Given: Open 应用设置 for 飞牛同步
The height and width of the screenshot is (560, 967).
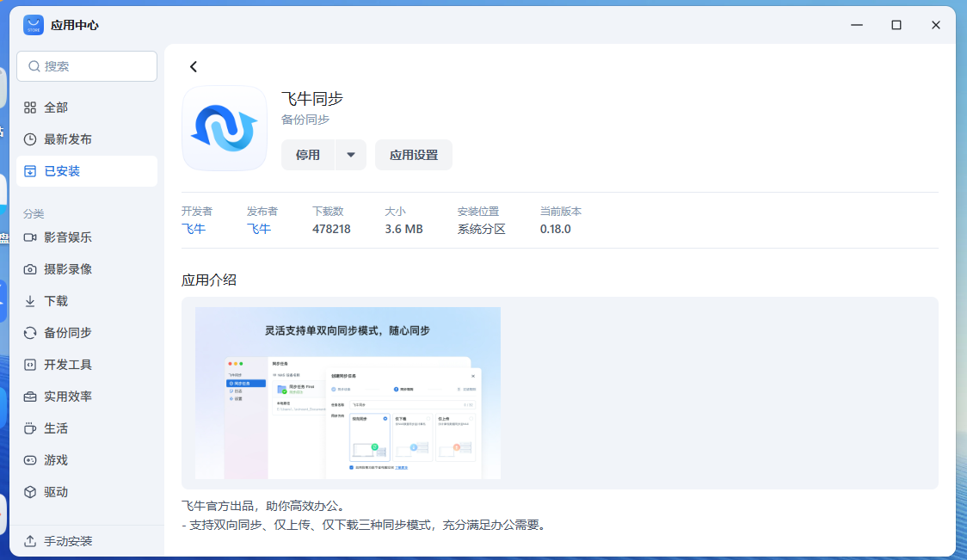Looking at the screenshot, I should pos(413,155).
